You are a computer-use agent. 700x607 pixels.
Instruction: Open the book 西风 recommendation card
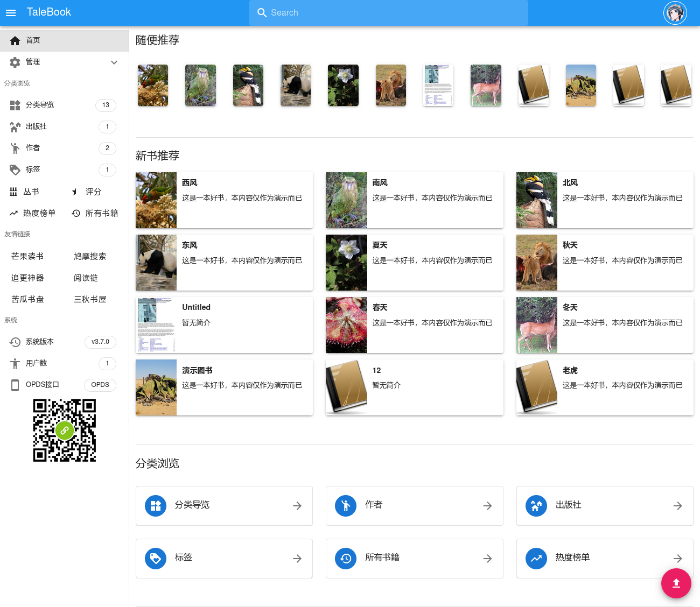pyautogui.click(x=224, y=200)
